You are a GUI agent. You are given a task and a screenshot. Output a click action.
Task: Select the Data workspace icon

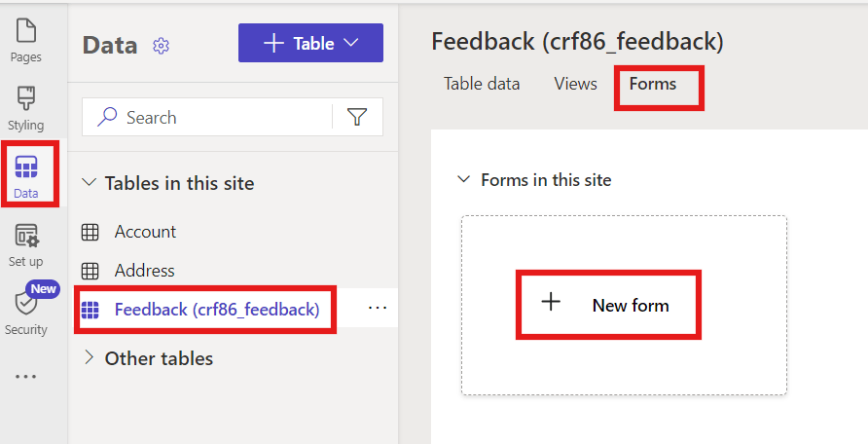coord(26,168)
